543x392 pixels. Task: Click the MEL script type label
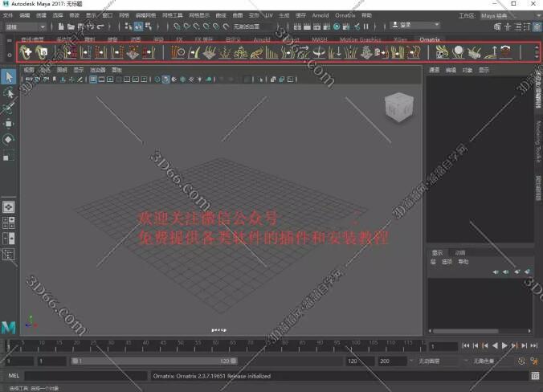click(x=14, y=375)
